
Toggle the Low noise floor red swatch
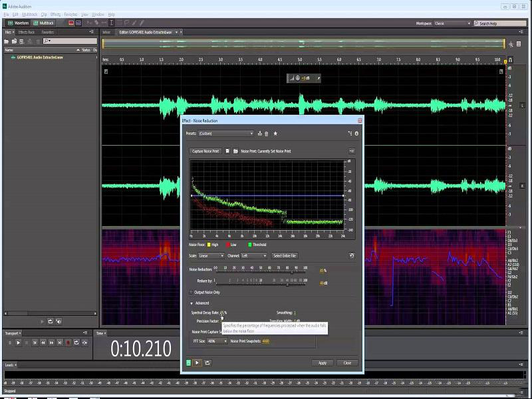coord(228,245)
